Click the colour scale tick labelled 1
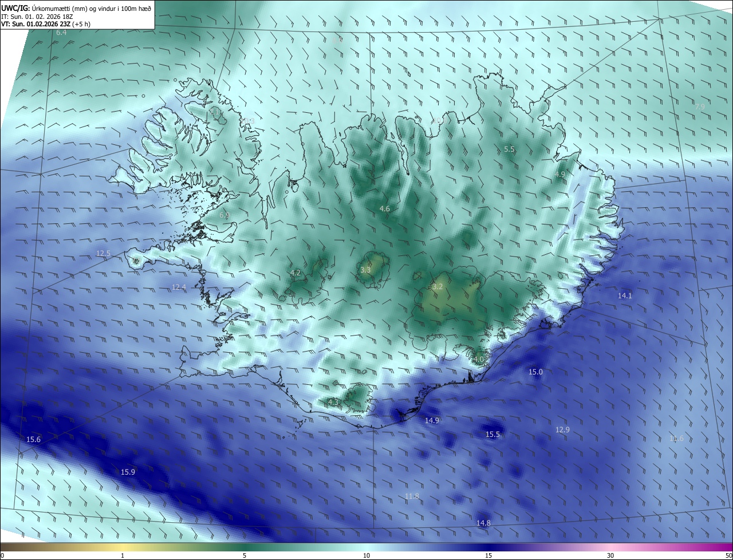The image size is (733, 560). pyautogui.click(x=123, y=555)
